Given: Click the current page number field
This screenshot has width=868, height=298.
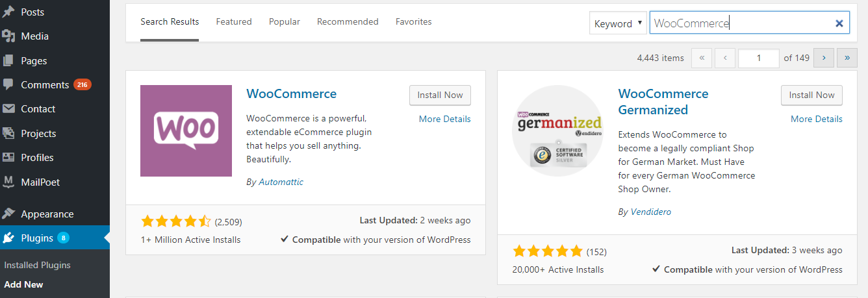Looking at the screenshot, I should pyautogui.click(x=759, y=58).
